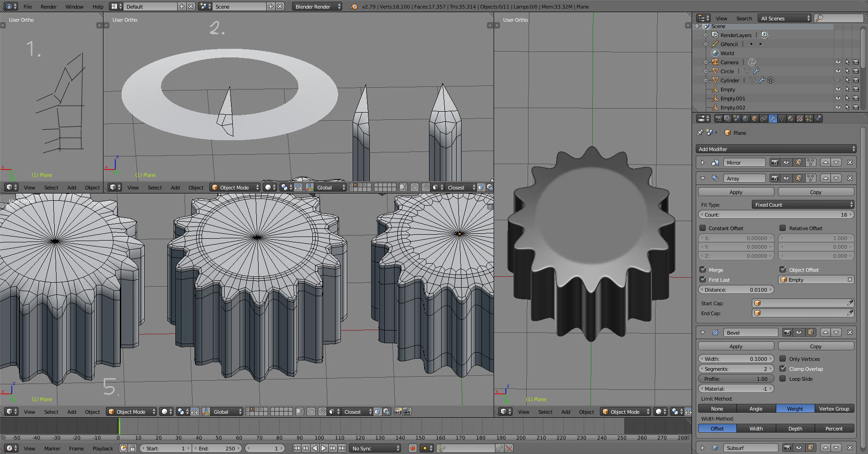
Task: Click the play animation button
Action: [324, 448]
